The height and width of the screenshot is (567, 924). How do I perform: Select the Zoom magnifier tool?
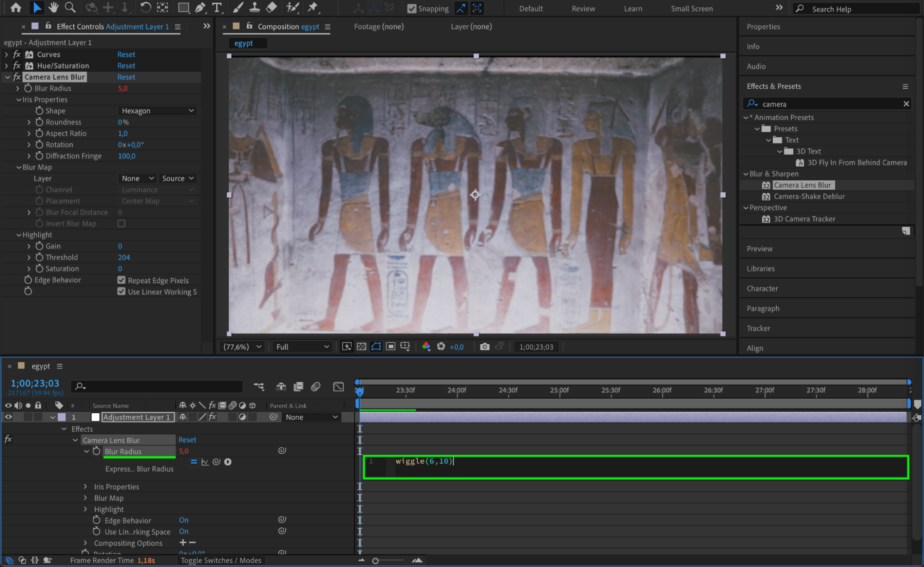coord(70,7)
